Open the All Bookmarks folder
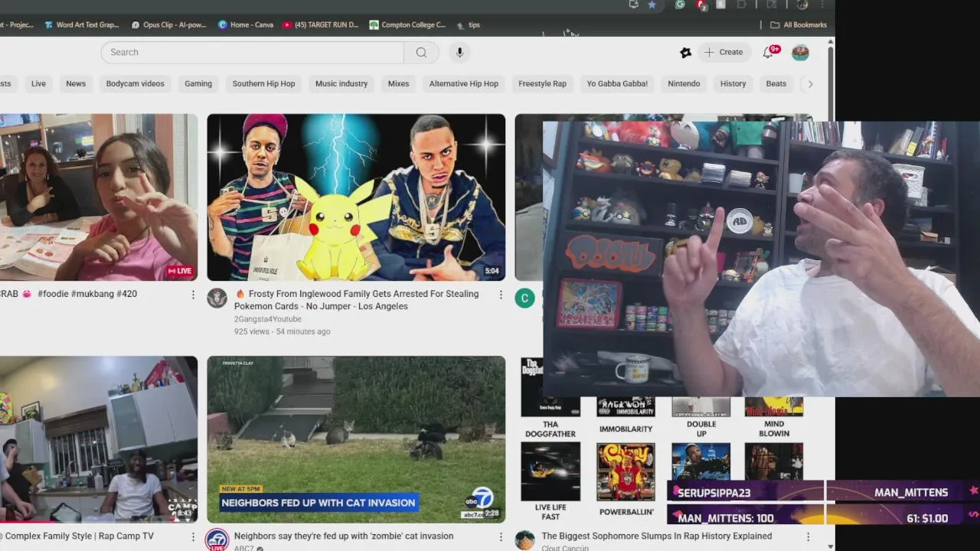This screenshot has height=551, width=980. coord(799,24)
